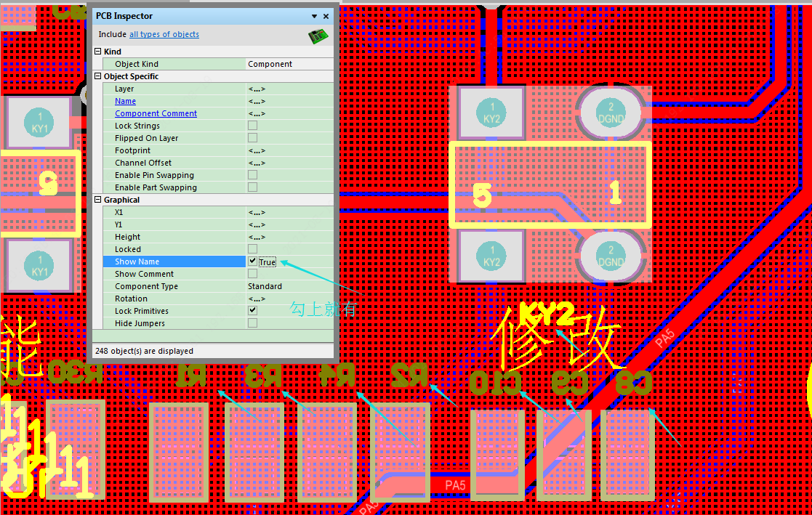The height and width of the screenshot is (515, 812).
Task: Select the lower DGND pad 2
Action: click(611, 256)
